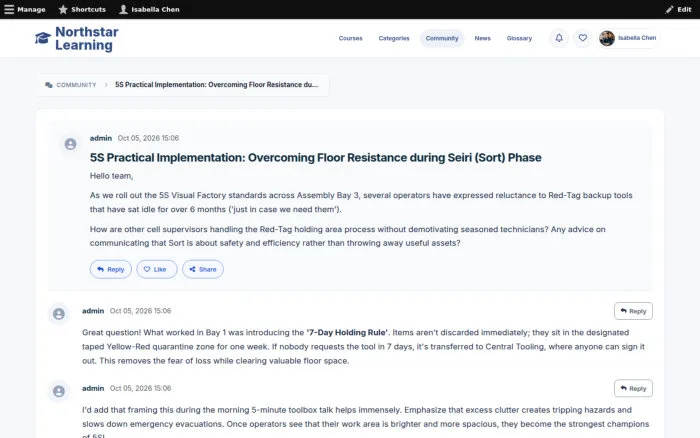This screenshot has width=700, height=438.
Task: Click the Edit pencil button
Action: [x=678, y=9]
